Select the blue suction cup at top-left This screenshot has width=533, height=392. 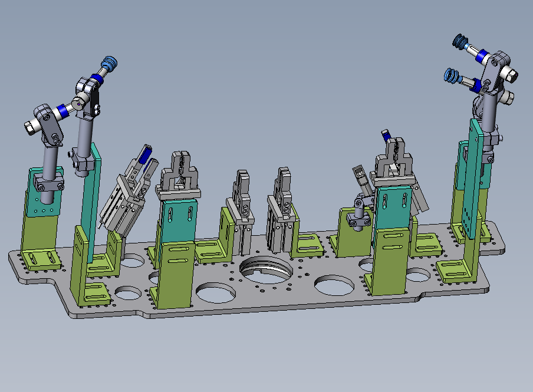tap(108, 63)
